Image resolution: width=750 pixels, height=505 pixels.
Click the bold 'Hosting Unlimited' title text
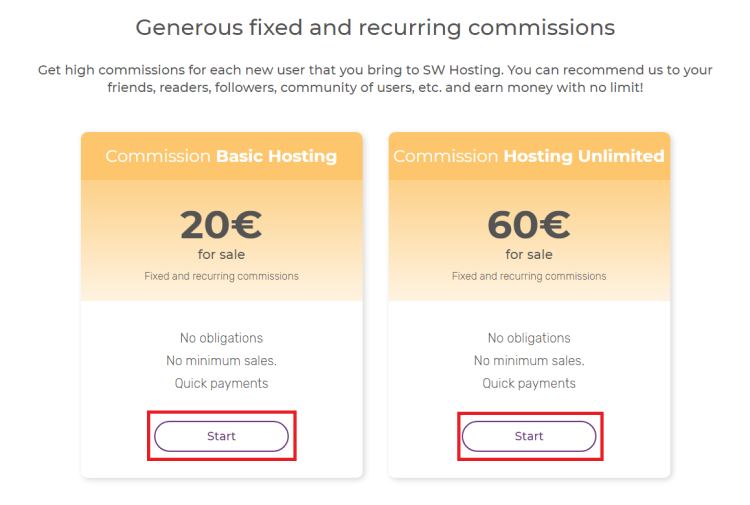tap(584, 156)
